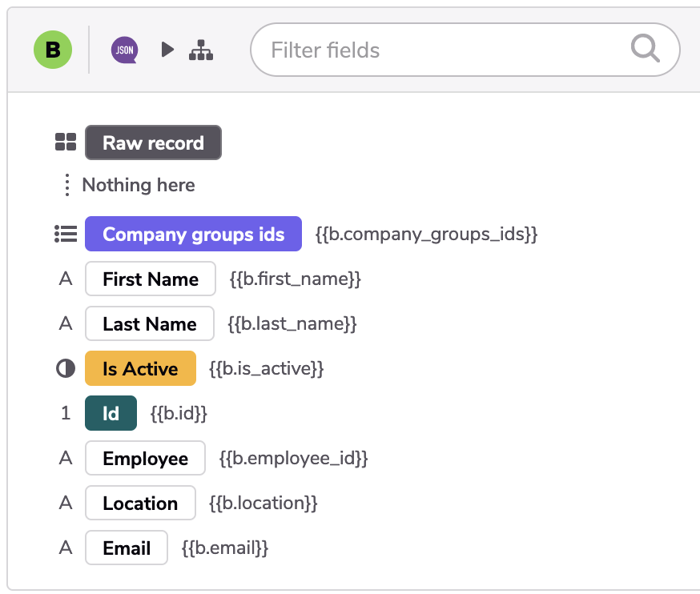Select the First Name field pill
700x594 pixels.
[151, 279]
